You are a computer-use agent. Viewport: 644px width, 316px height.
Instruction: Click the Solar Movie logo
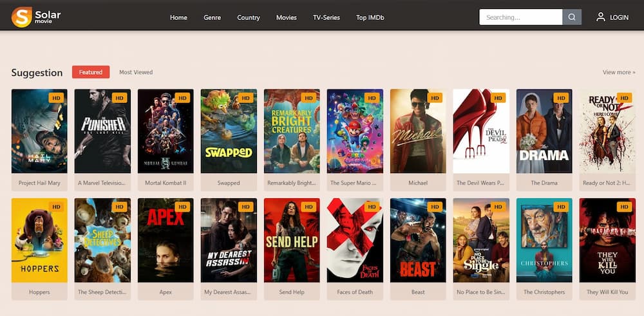(x=36, y=17)
